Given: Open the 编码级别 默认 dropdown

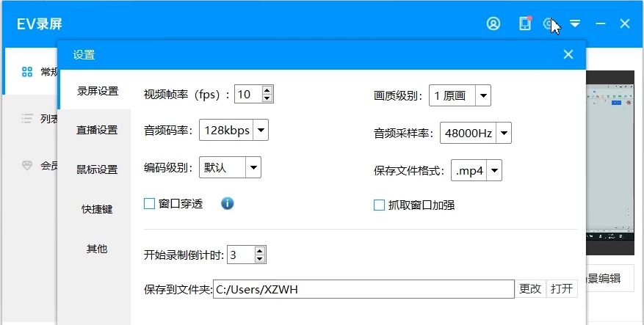Looking at the screenshot, I should pos(230,167).
